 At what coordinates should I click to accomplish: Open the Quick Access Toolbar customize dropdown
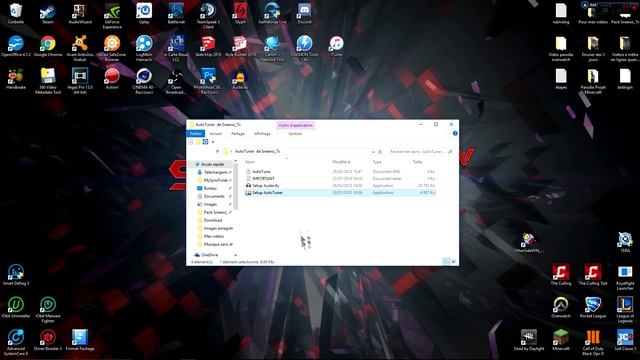[x=213, y=142]
